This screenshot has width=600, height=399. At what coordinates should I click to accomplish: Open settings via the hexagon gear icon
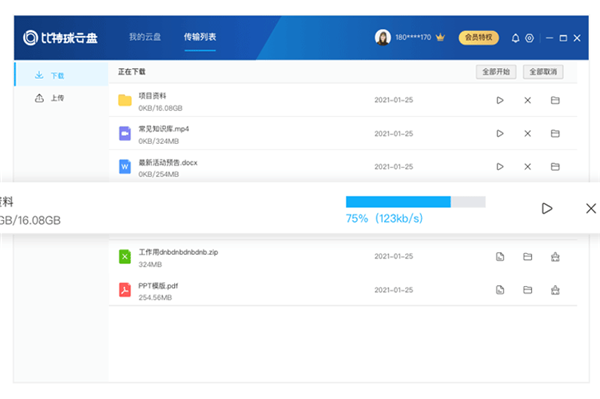pyautogui.click(x=529, y=38)
